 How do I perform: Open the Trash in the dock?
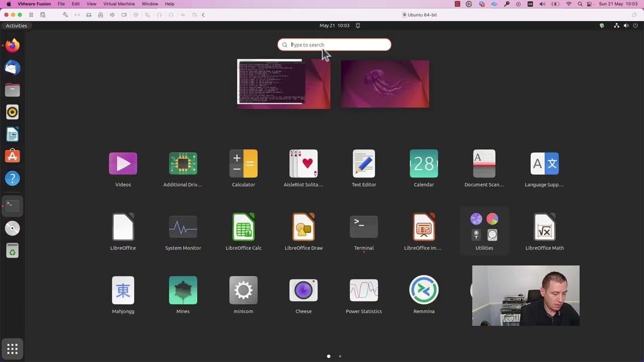[13, 250]
